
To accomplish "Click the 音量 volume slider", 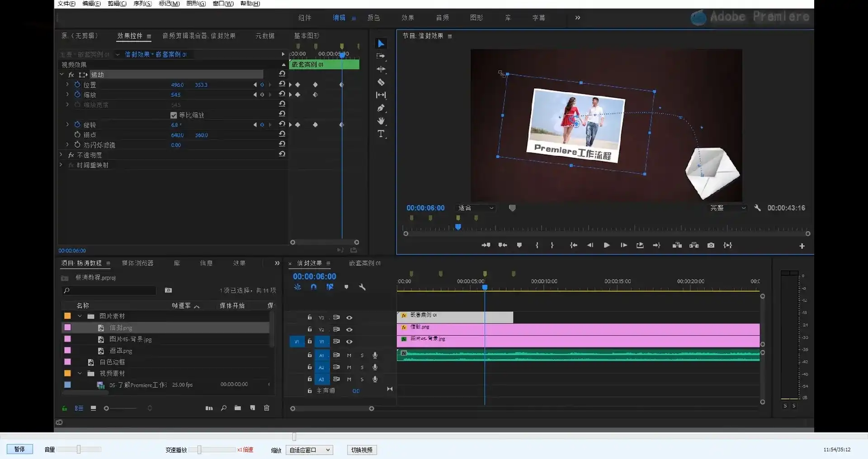I will click(x=79, y=449).
